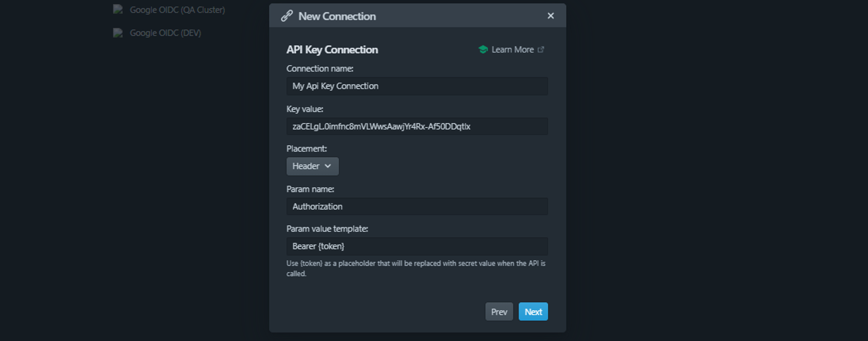This screenshot has height=341, width=868.
Task: Click the API Key Connection heading
Action: (x=332, y=50)
